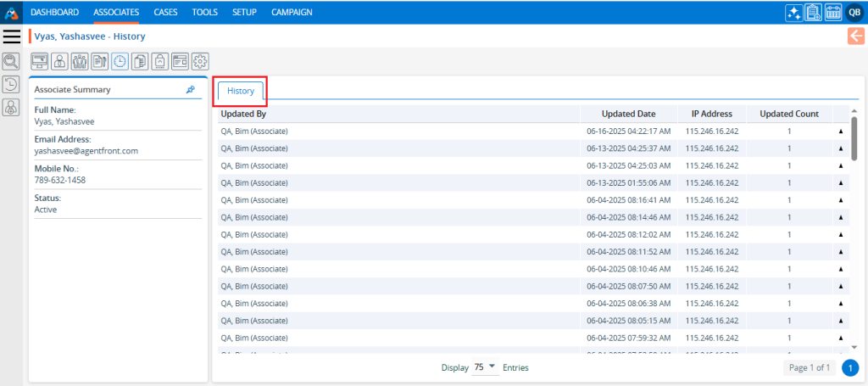Image resolution: width=868 pixels, height=386 pixels.
Task: Click the clipboard add icon in header
Action: point(814,12)
